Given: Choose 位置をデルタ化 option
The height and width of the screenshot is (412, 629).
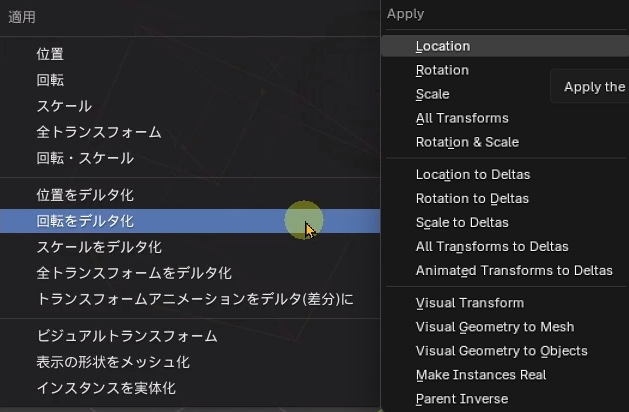Looking at the screenshot, I should click(x=84, y=194).
